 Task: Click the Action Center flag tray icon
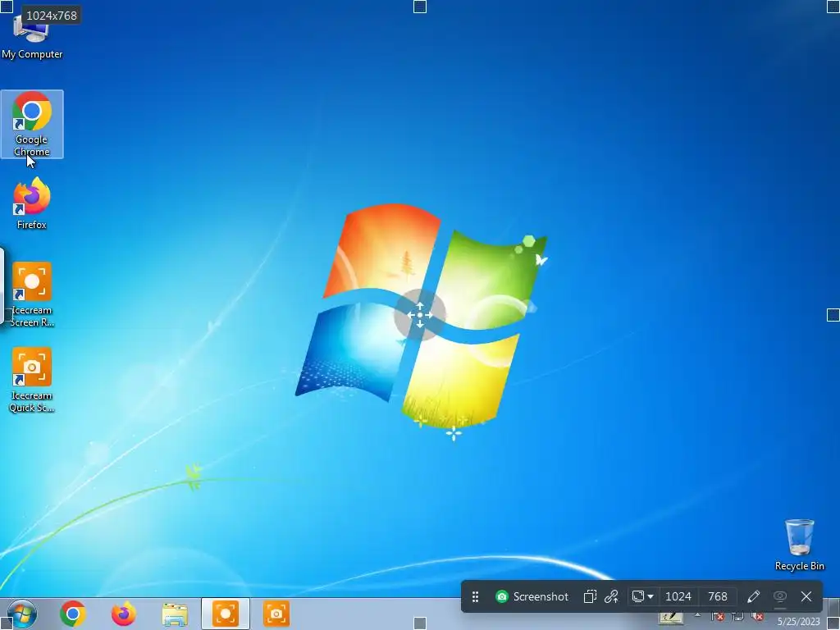pos(717,617)
